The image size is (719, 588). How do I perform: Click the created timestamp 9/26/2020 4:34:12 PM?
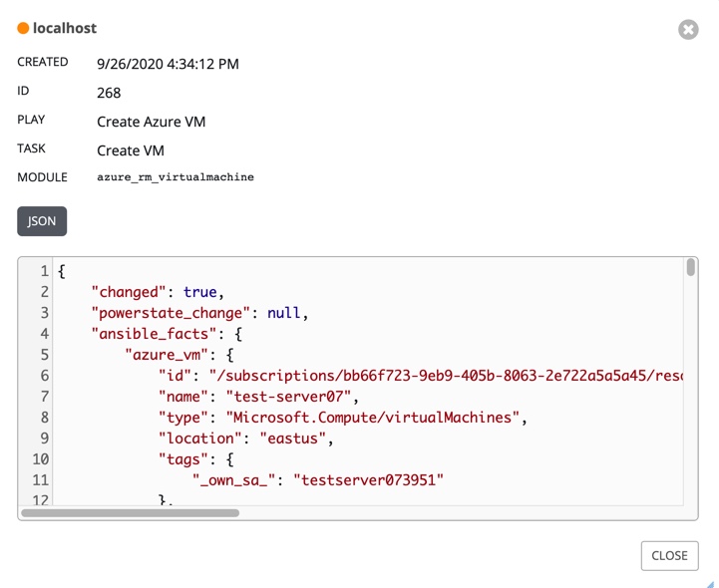point(168,64)
